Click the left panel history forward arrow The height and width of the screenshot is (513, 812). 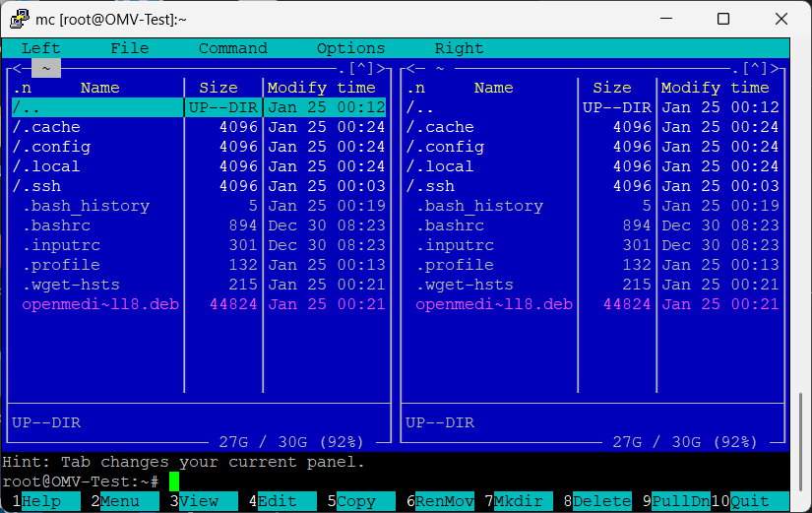click(x=381, y=68)
